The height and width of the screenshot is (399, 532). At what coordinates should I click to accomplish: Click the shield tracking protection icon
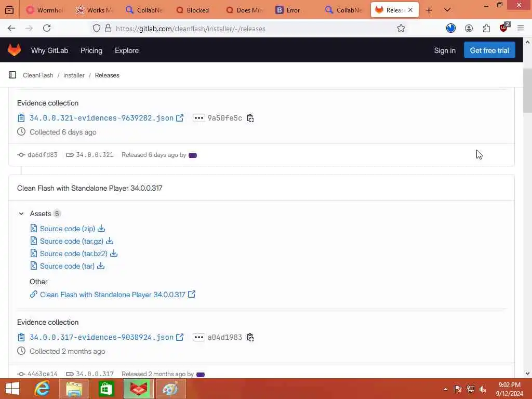point(96,29)
